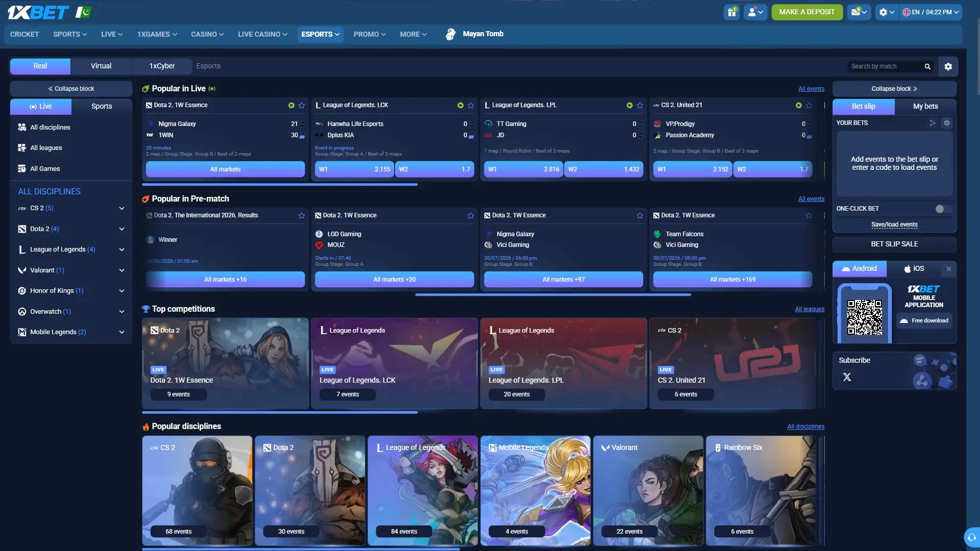This screenshot has width=980, height=551.
Task: Favorite the live Dota 2 1W Essence match
Action: 302,106
